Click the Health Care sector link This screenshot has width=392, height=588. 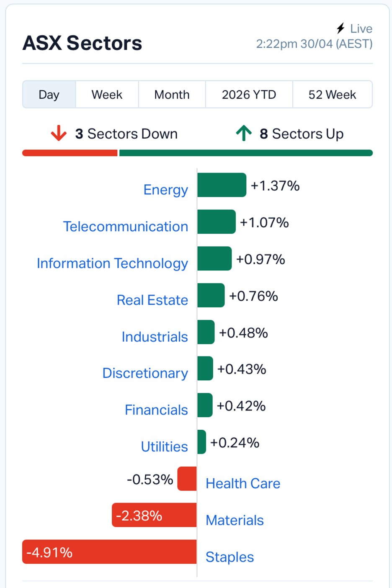[x=243, y=484]
